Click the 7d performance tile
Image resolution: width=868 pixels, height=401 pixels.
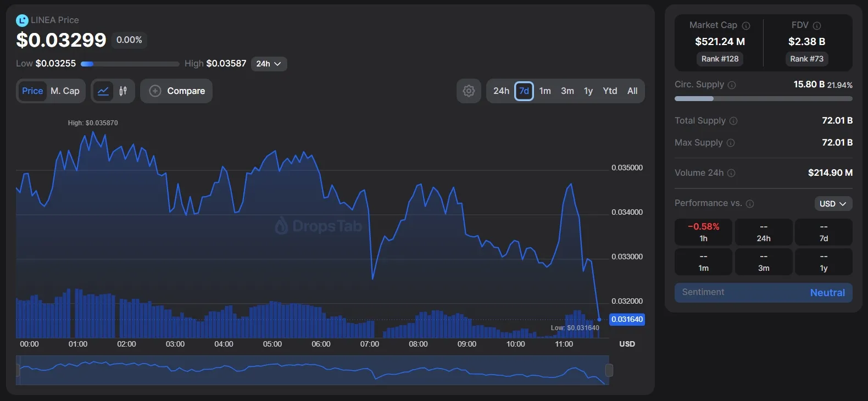coord(824,232)
